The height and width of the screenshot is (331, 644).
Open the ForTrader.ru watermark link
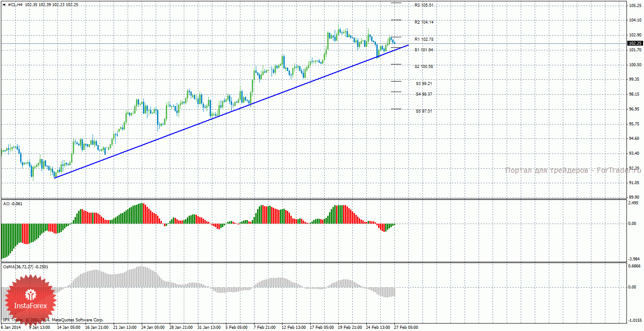point(572,170)
